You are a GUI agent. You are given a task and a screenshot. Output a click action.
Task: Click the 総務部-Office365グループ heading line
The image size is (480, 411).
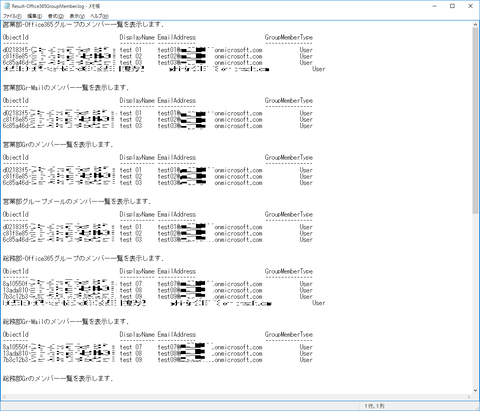(83, 259)
